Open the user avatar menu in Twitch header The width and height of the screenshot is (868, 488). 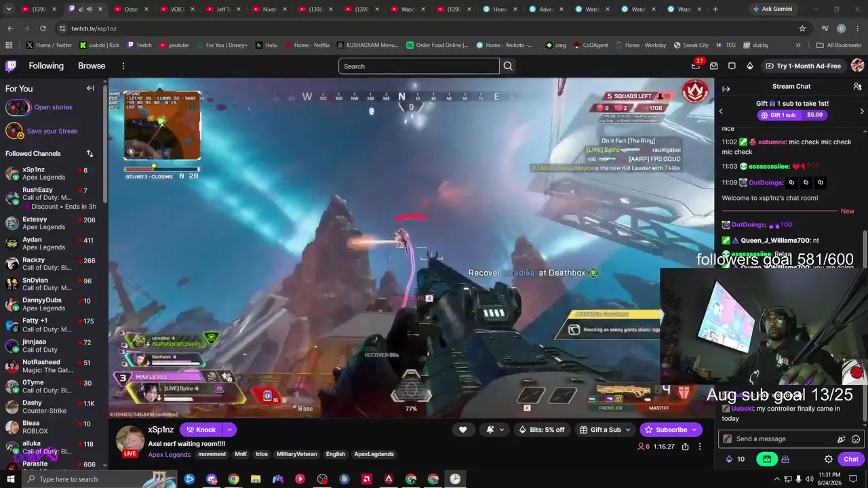coord(857,66)
